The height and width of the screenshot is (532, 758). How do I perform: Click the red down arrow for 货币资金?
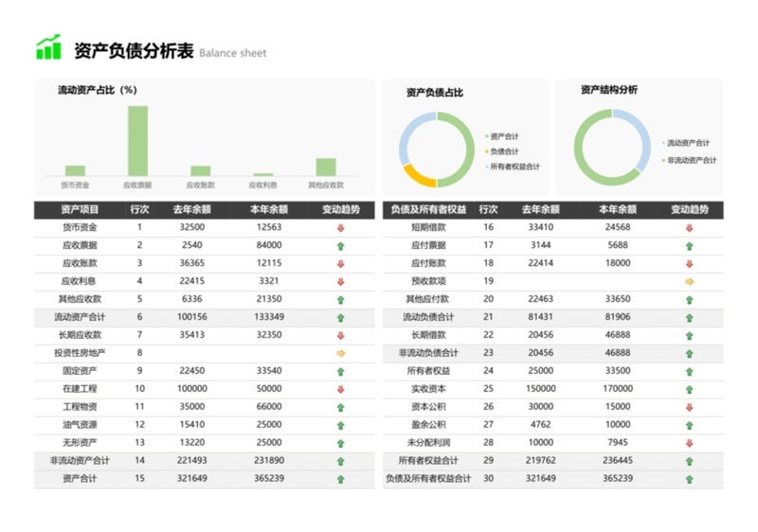point(340,228)
